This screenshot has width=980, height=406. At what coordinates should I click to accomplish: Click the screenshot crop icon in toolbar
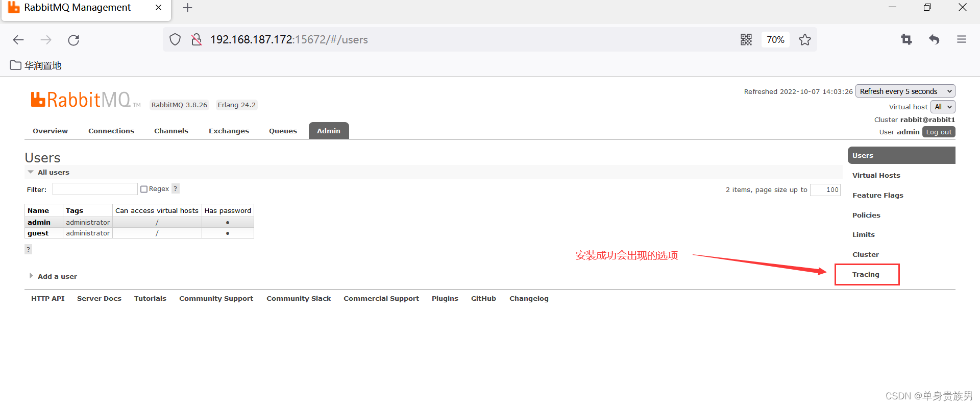point(906,39)
